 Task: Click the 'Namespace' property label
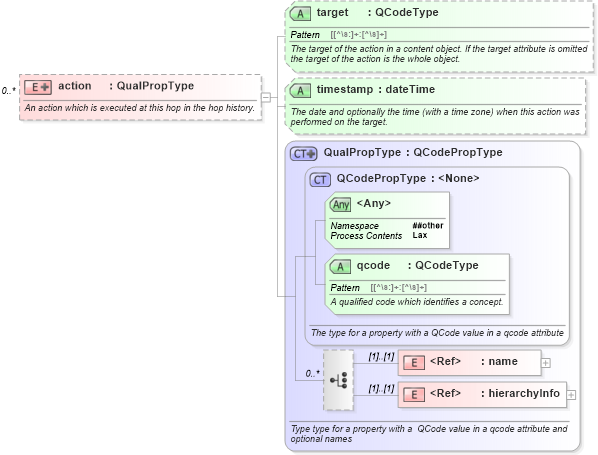355,226
